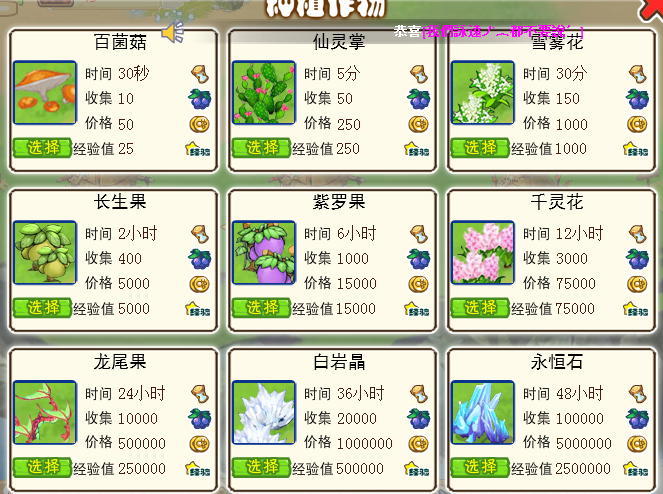The height and width of the screenshot is (494, 663).
Task: Click the hourglass icon beside 时间 2小时
Action: 200,234
